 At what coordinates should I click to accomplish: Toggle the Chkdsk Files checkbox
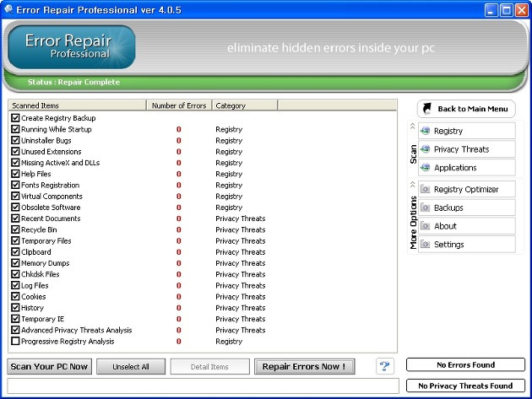point(15,274)
